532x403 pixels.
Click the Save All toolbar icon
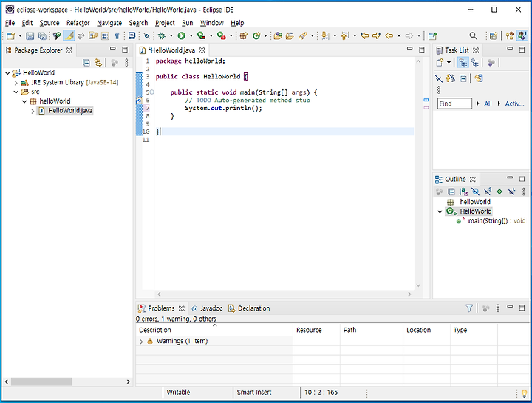coord(42,35)
